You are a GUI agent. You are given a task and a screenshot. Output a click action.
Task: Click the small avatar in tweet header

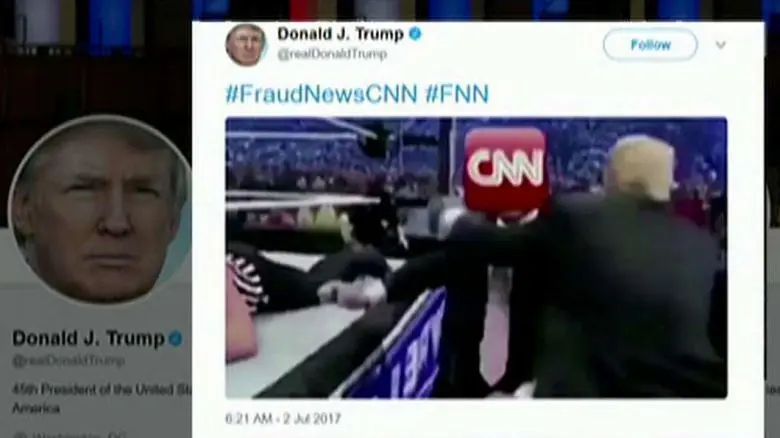click(x=246, y=45)
